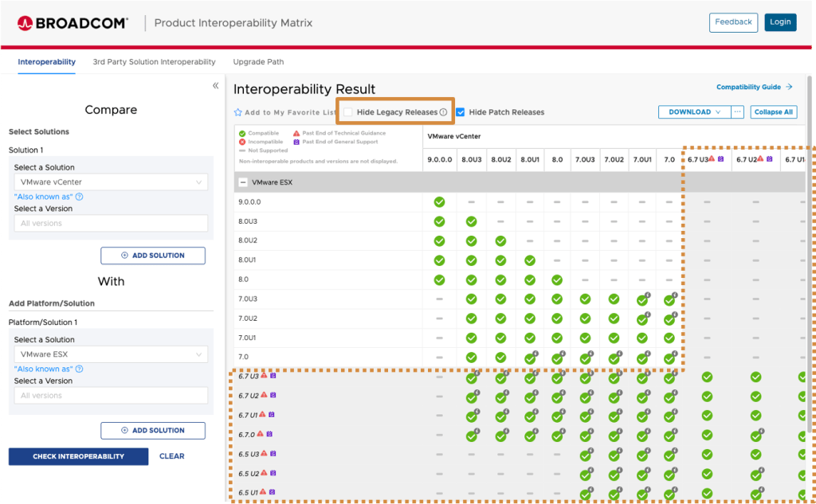
Task: Click the Login button
Action: click(780, 22)
